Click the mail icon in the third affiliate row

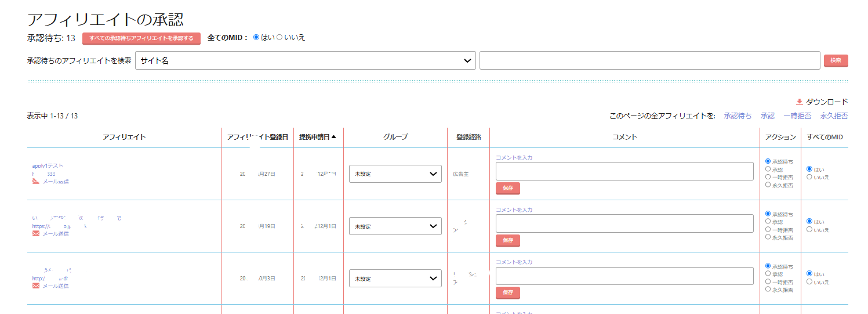pyautogui.click(x=36, y=286)
